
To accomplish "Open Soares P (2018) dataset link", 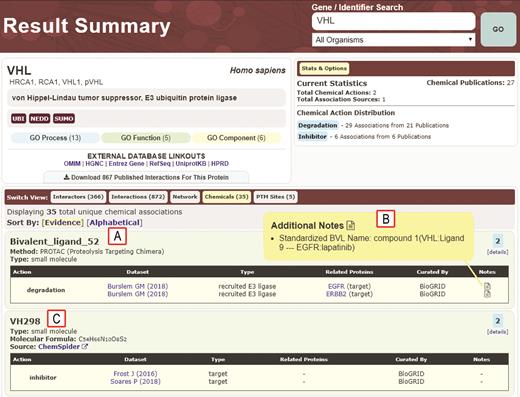I will pyautogui.click(x=135, y=381).
